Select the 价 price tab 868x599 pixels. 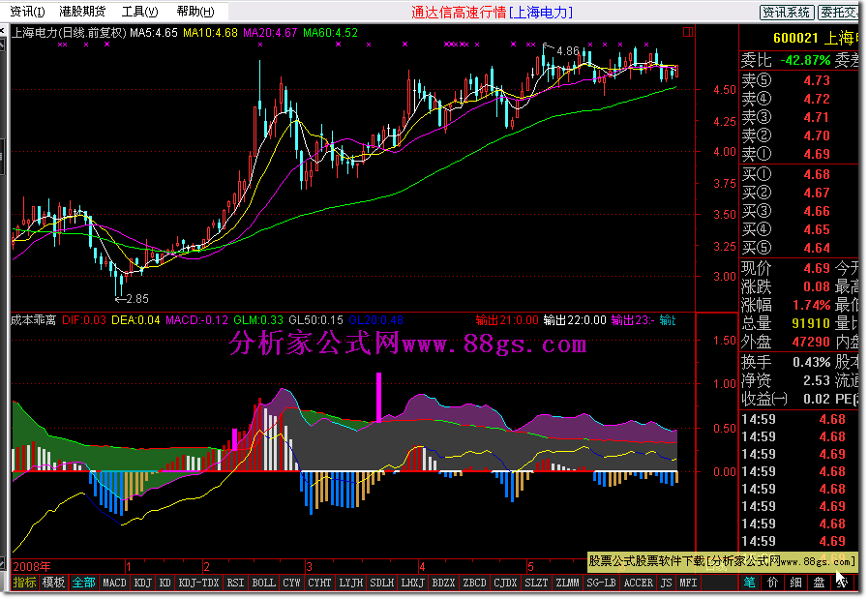pyautogui.click(x=773, y=583)
